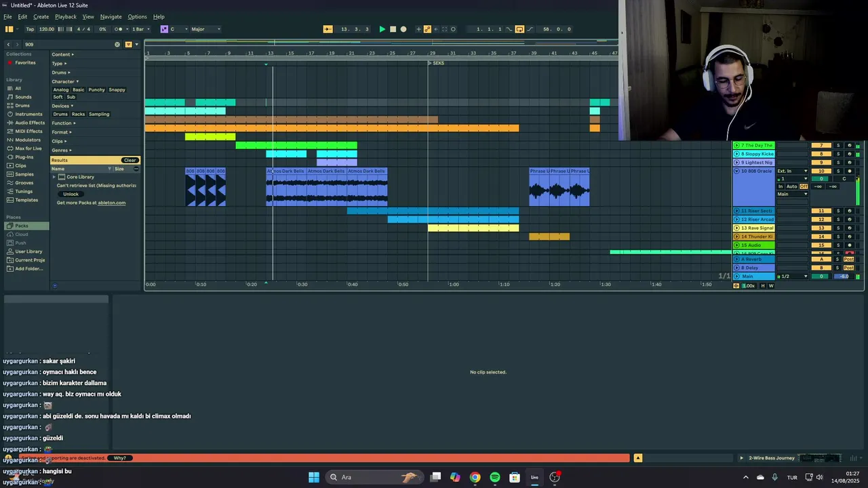868x488 pixels.
Task: Click Post button on A Reverb return
Action: pyautogui.click(x=848, y=259)
